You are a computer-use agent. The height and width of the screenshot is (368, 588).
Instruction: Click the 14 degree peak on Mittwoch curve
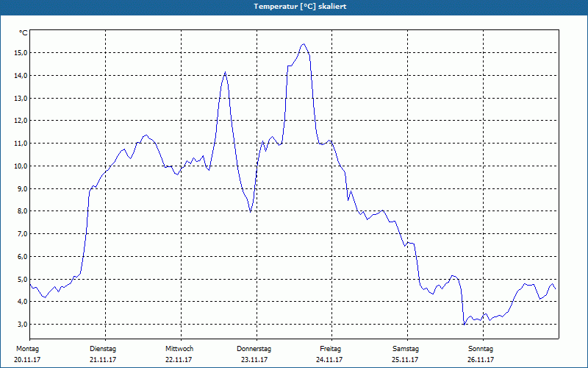pyautogui.click(x=225, y=72)
